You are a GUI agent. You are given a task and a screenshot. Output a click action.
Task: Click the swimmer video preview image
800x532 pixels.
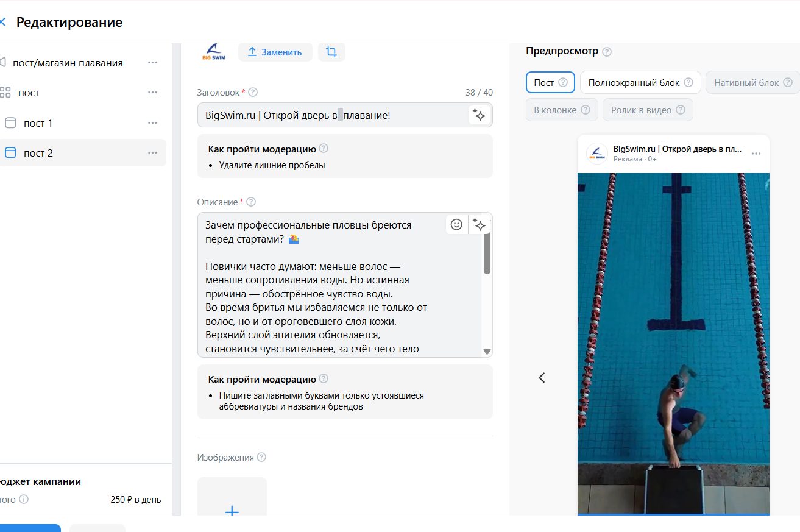[x=673, y=344]
